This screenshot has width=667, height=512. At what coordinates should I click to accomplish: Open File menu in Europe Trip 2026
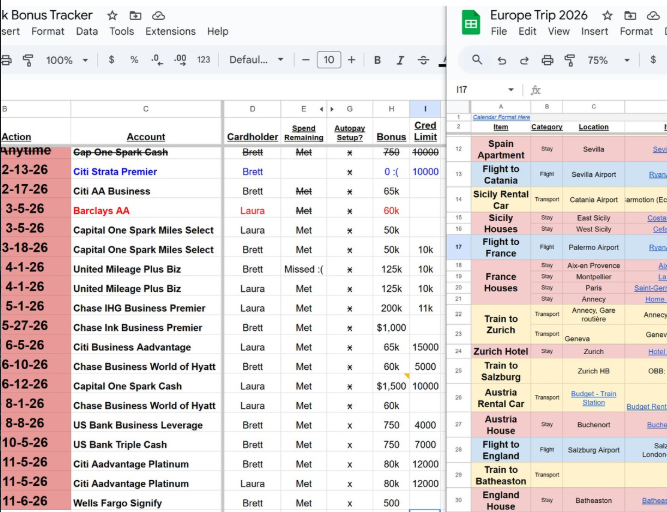[499, 31]
